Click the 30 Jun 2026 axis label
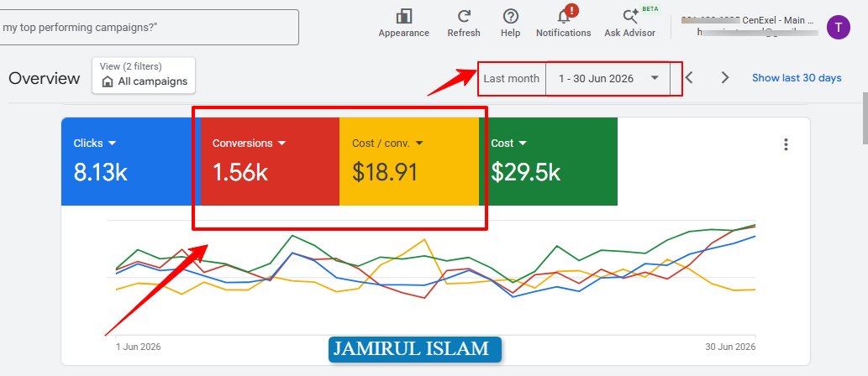Screen dimensions: 868x376 (730, 347)
